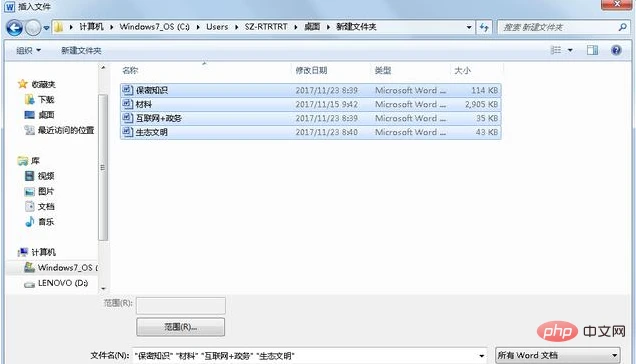Screen dimensions: 636x364
Task: Click the help question mark icon
Action: 616,50
